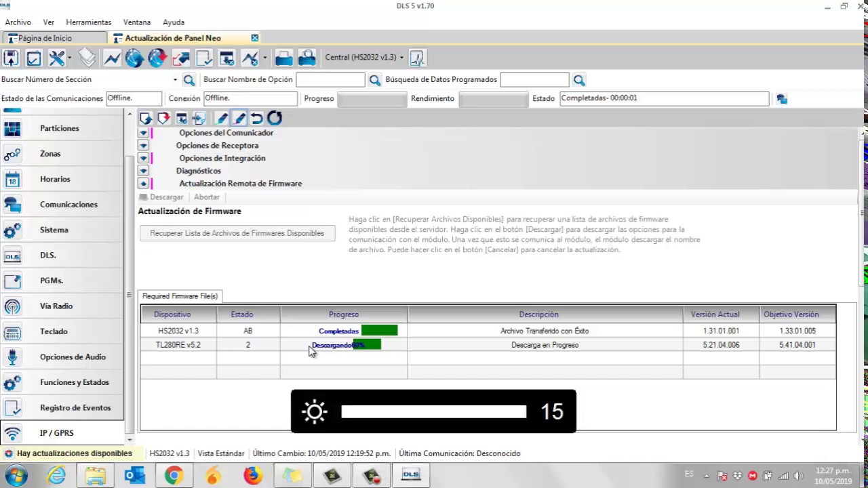Click the undo arrow section icon

pos(256,118)
